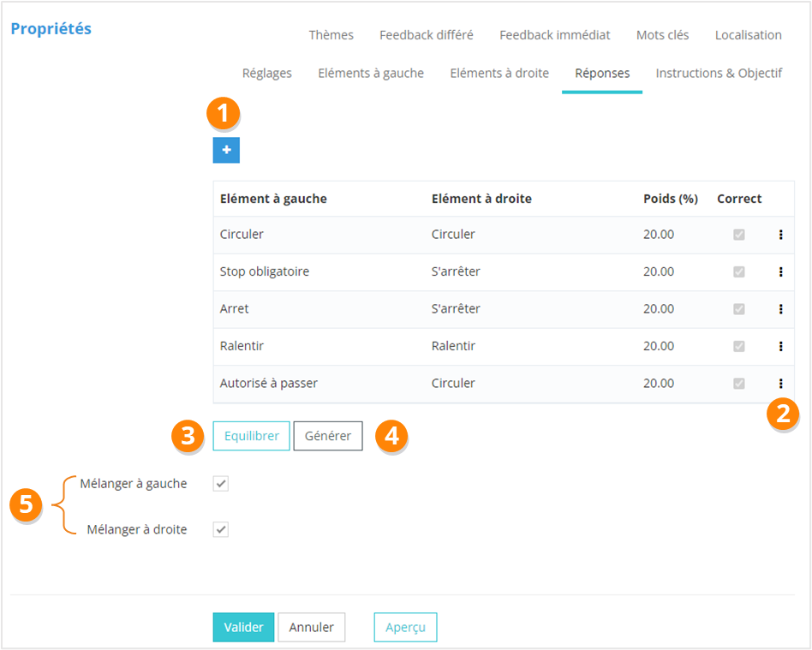Open the Aperçu preview button
The width and height of the screenshot is (812, 650).
click(405, 627)
